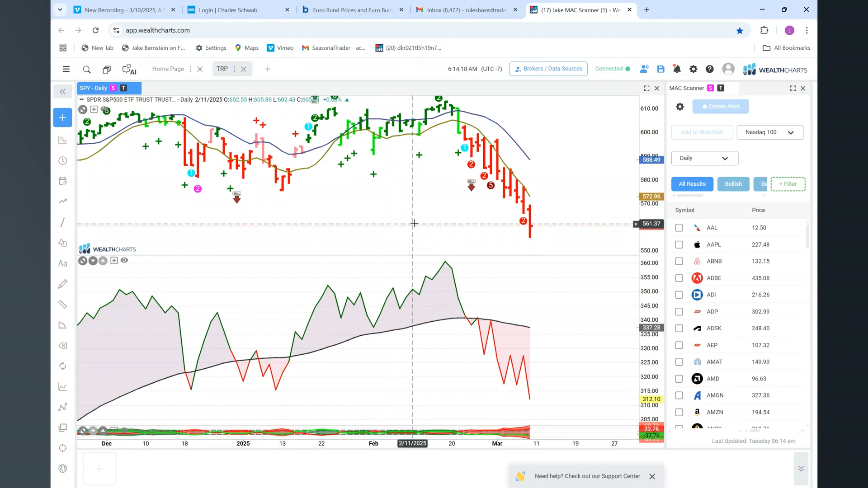The image size is (868, 488).
Task: Open the layouts/windows copy icon
Action: tap(107, 69)
